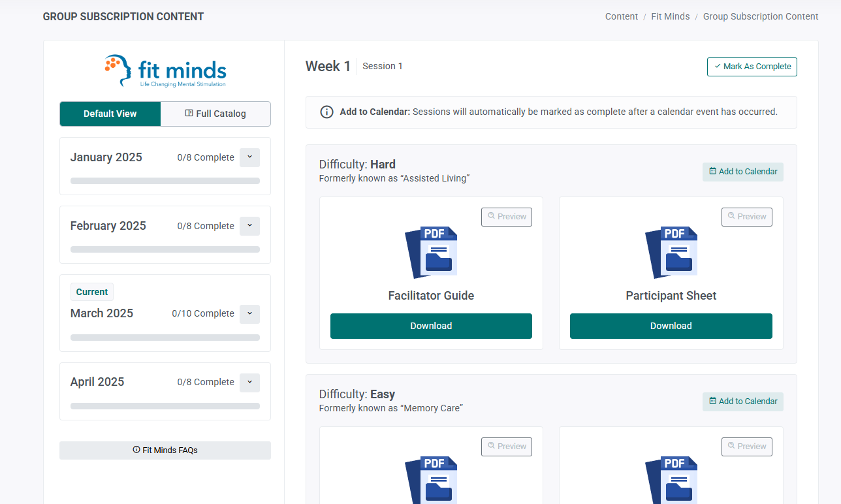Switch to Default View
Viewport: 841px width, 504px height.
point(110,114)
